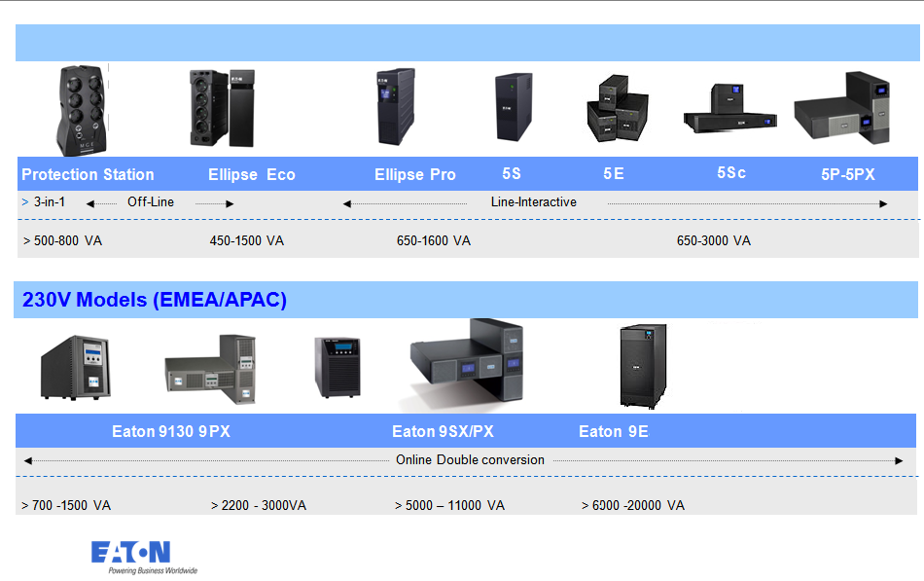Click the Eaton 9SX/PX UPS product image

click(467, 361)
